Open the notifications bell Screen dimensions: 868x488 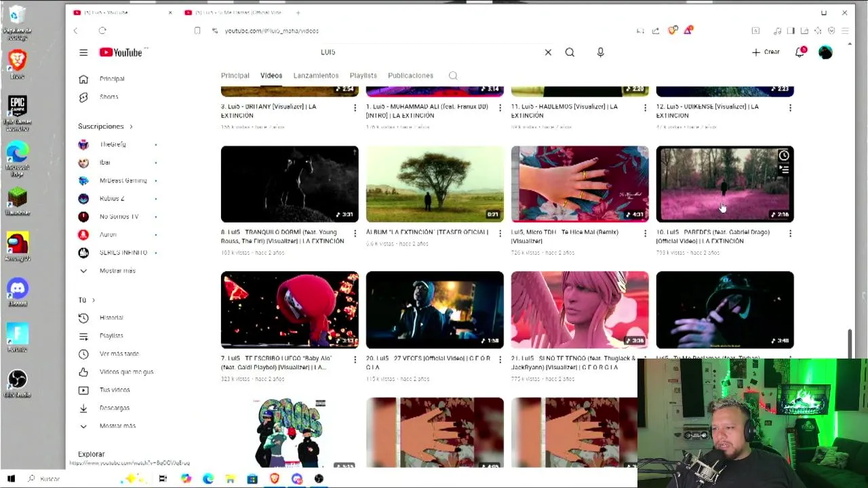click(x=800, y=52)
